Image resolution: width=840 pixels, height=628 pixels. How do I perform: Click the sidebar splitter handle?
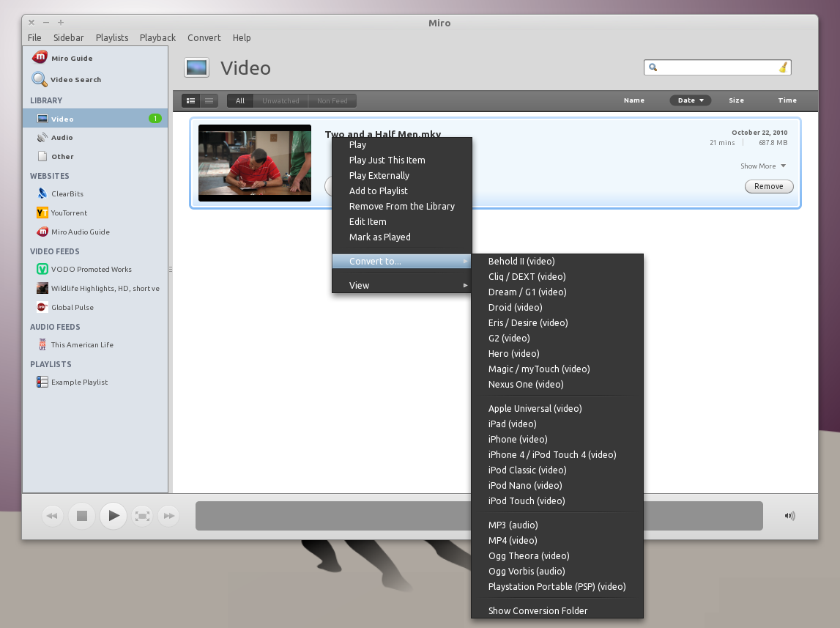[x=171, y=270]
